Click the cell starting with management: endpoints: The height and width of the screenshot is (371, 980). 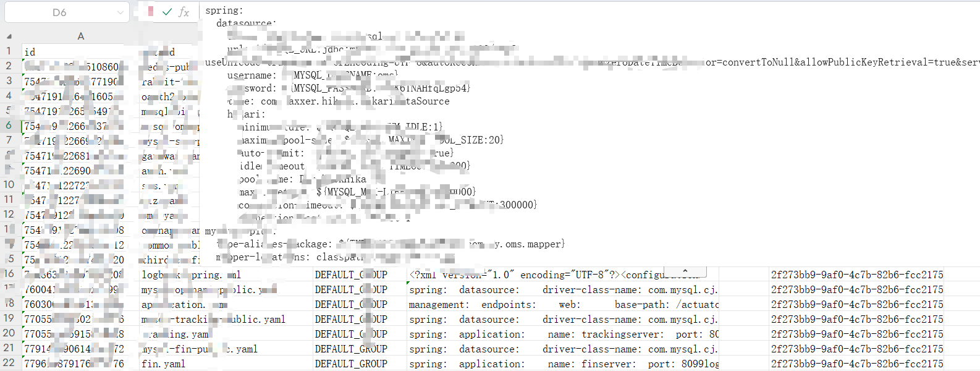click(563, 304)
